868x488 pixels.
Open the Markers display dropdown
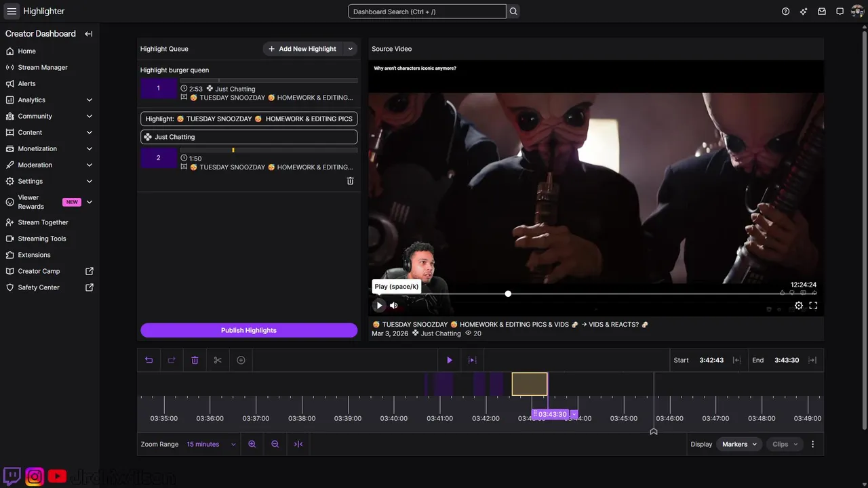coord(739,444)
